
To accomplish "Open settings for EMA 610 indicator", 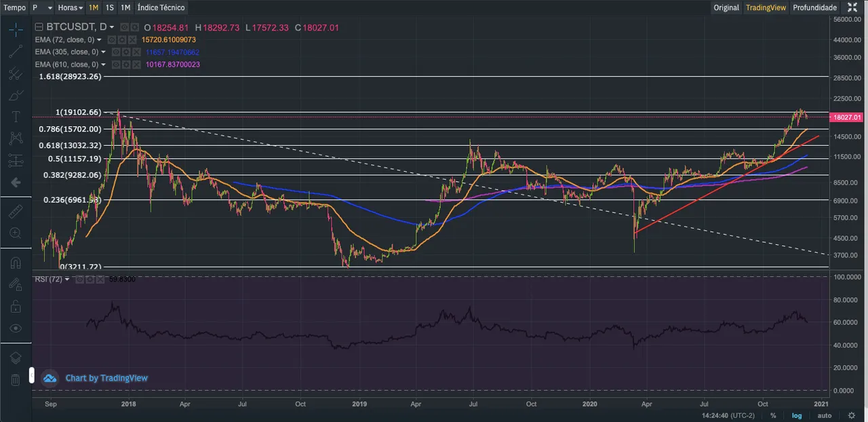I will pos(125,64).
